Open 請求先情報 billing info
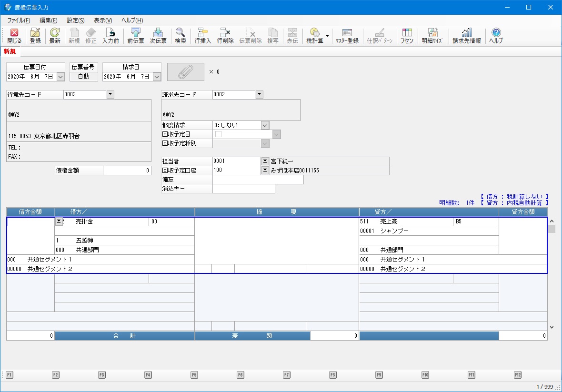Viewport: 562px width, 392px height. coord(466,36)
